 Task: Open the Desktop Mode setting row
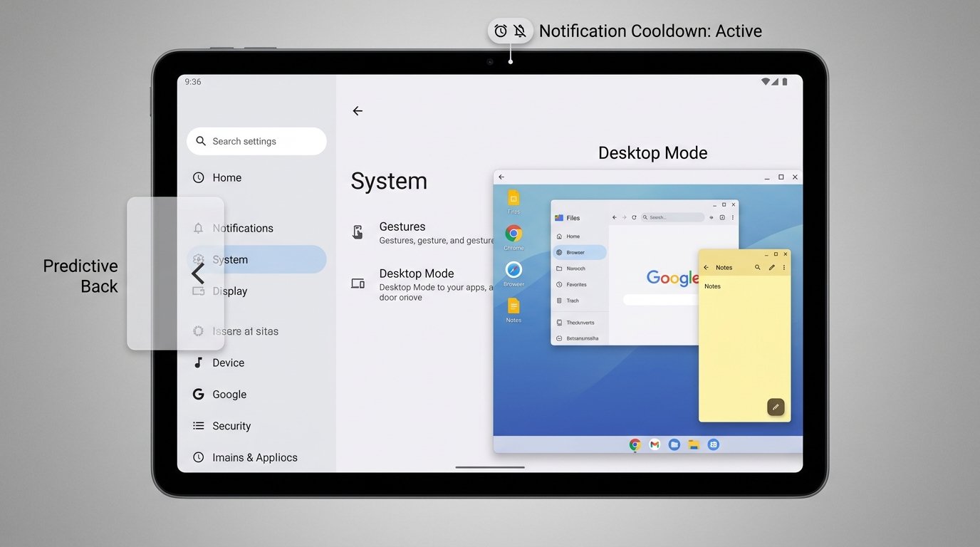422,283
